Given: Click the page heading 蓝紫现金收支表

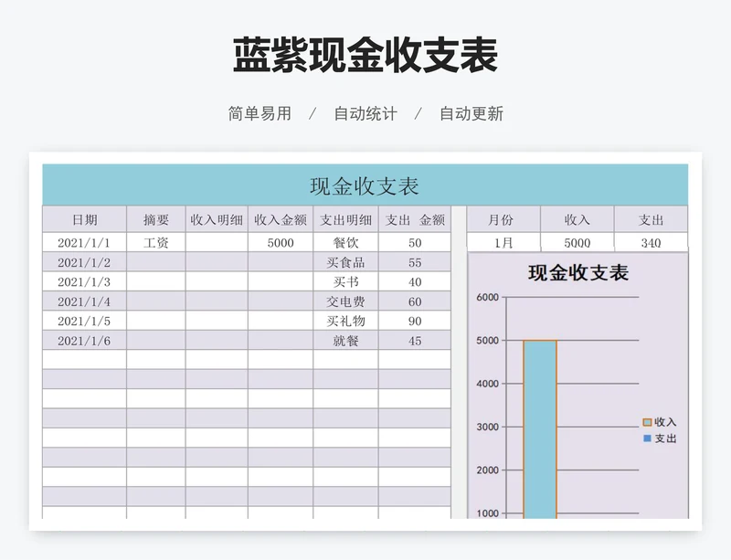Looking at the screenshot, I should pyautogui.click(x=365, y=56).
